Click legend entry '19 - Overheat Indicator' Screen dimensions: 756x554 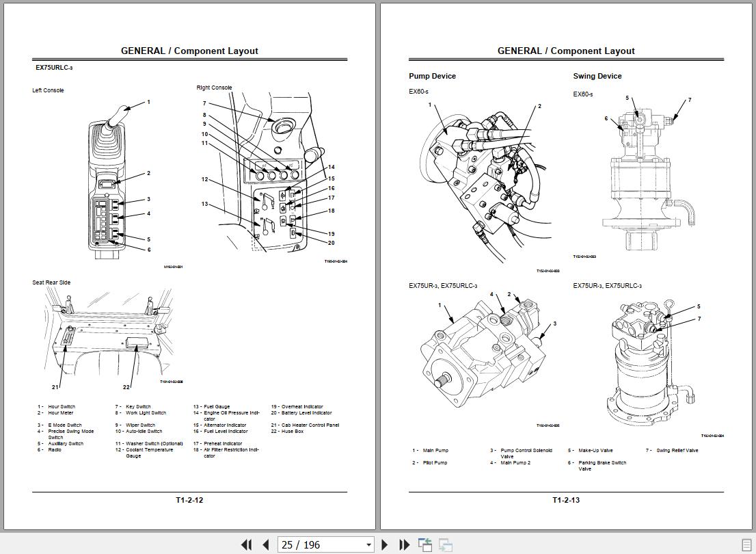coord(297,407)
